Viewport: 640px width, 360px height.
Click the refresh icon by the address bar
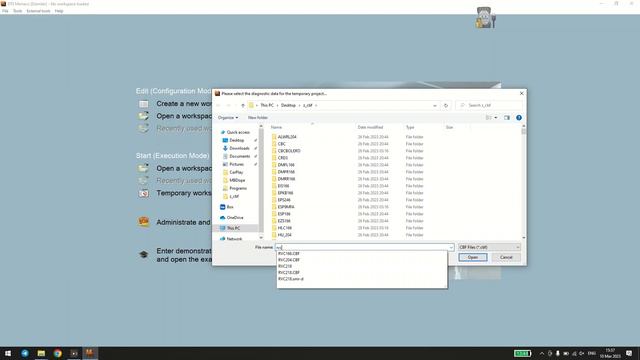446,105
